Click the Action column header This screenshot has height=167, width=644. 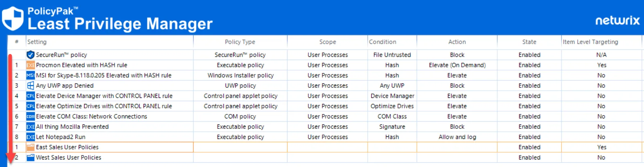[x=457, y=42]
